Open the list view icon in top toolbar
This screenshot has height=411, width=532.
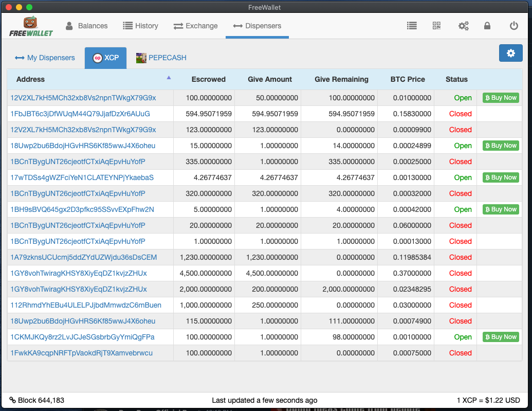(412, 26)
